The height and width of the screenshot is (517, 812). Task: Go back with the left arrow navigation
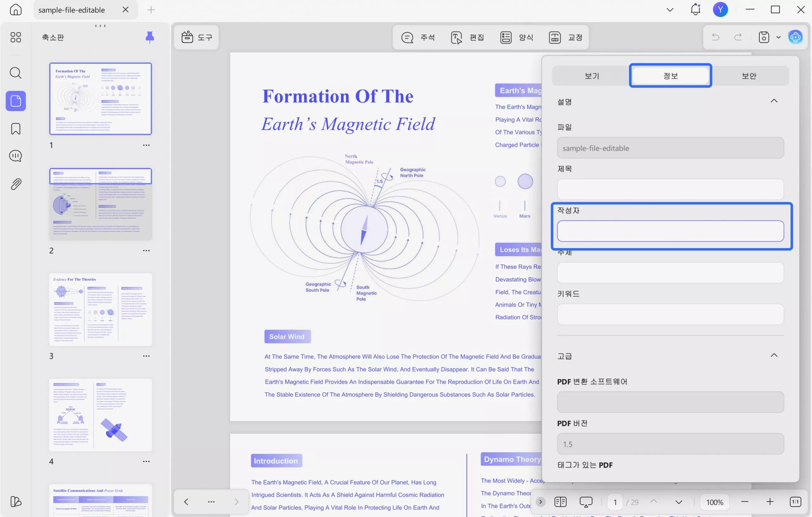(186, 501)
